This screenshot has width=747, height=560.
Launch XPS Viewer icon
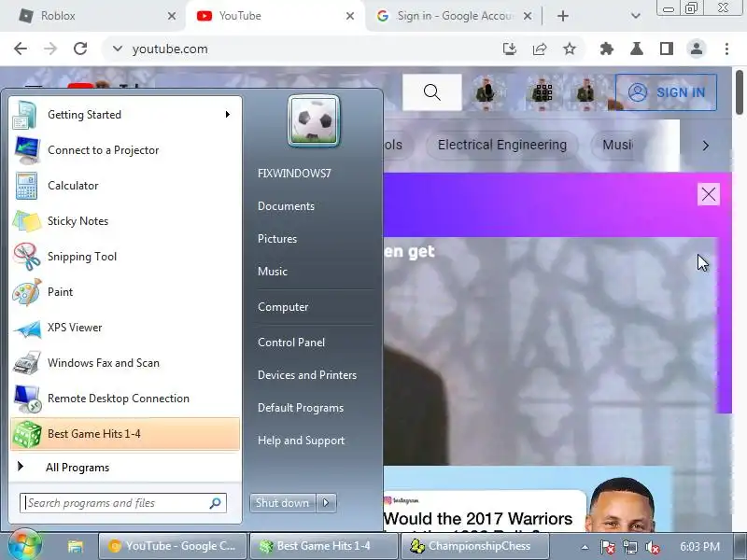(27, 329)
